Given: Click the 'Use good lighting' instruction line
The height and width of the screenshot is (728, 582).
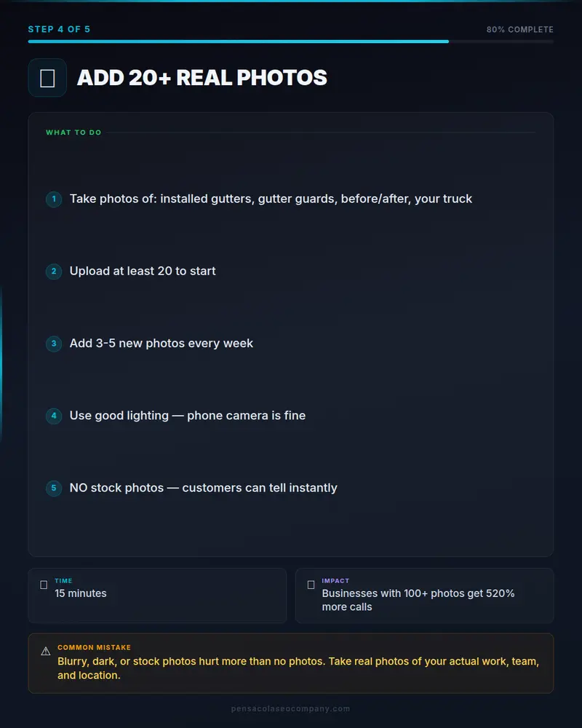Looking at the screenshot, I should tap(188, 416).
